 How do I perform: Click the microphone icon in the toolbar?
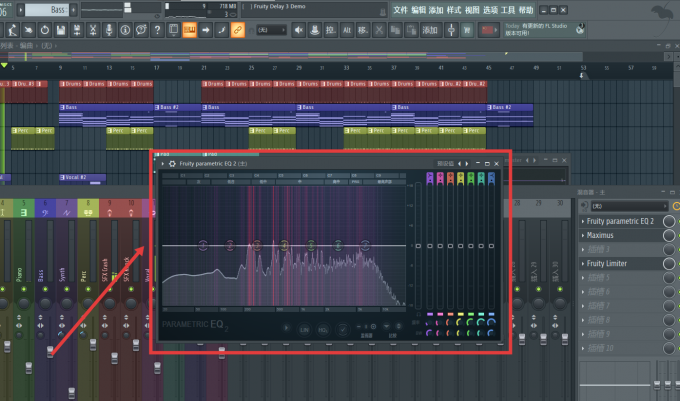(x=109, y=30)
